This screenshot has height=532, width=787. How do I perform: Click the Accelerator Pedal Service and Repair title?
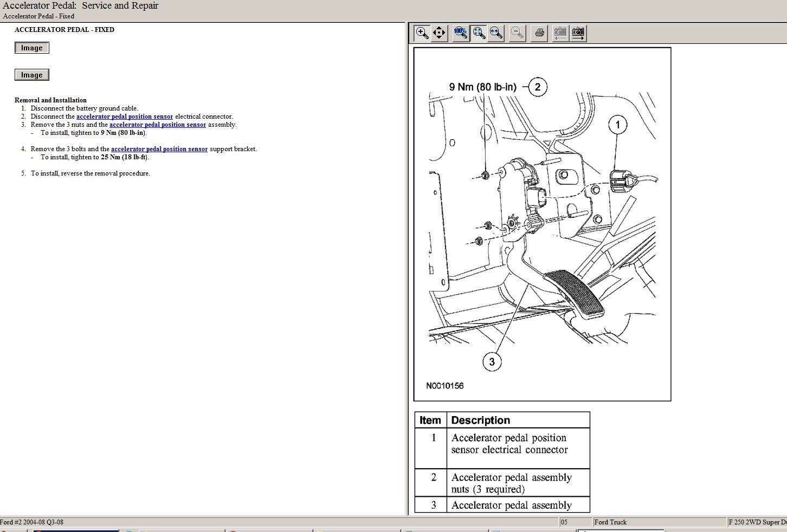(81, 6)
